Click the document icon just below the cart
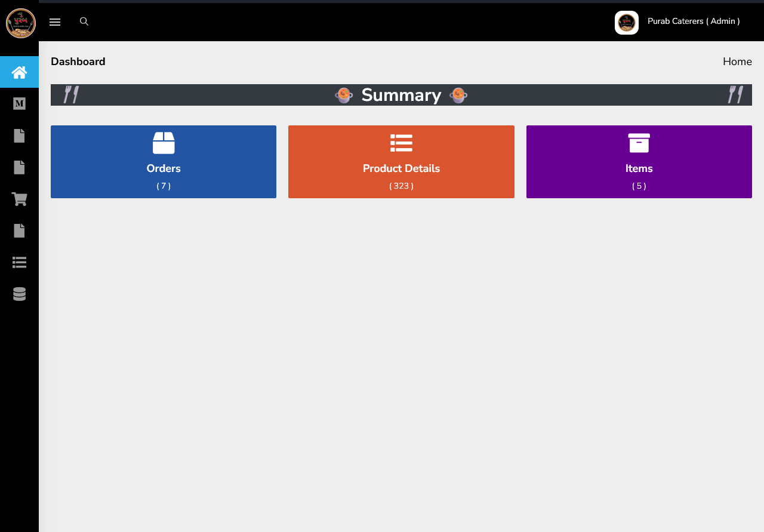The height and width of the screenshot is (532, 764). 19,230
